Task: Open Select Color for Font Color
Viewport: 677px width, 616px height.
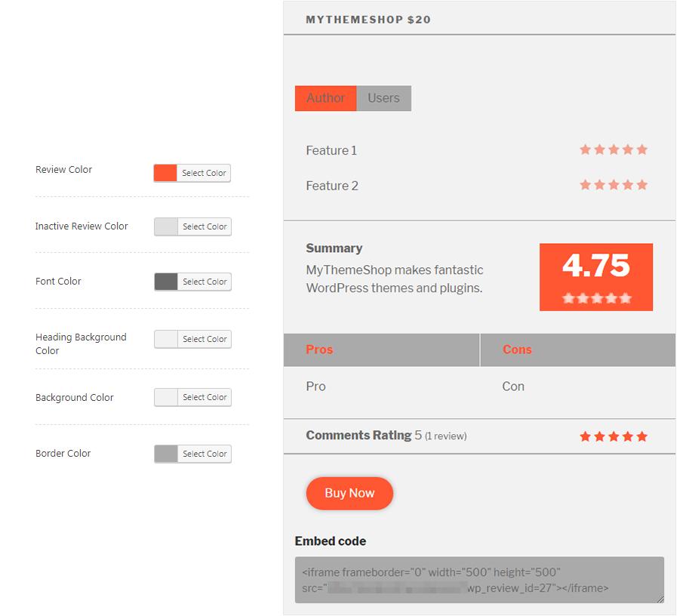Action: tap(204, 282)
